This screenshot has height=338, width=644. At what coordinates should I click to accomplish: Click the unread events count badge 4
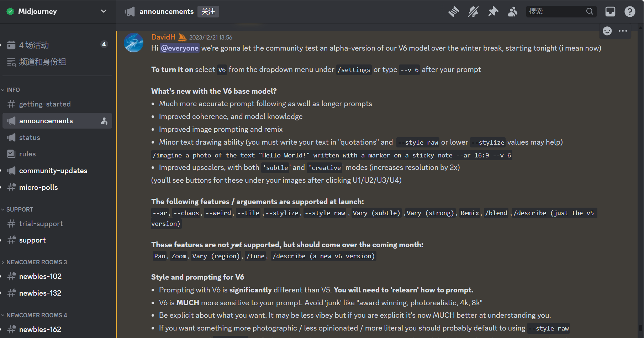[104, 45]
